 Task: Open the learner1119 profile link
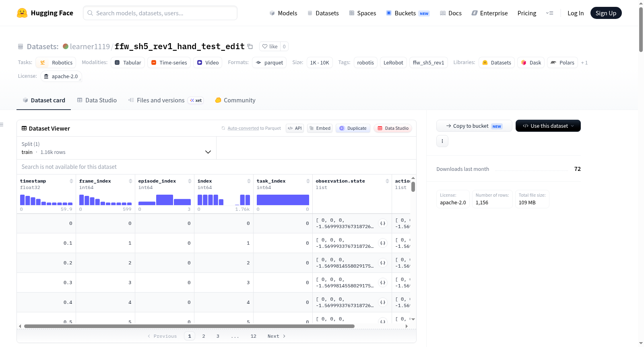90,46
